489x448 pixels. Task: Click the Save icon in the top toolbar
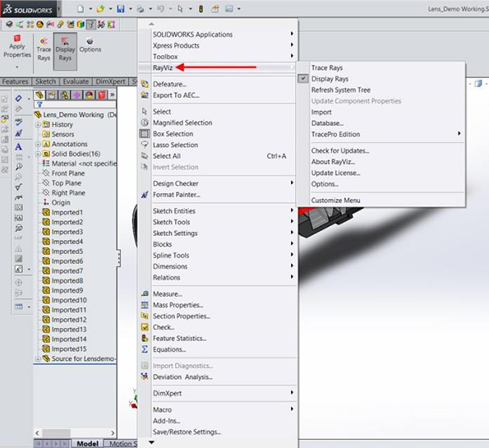click(121, 9)
